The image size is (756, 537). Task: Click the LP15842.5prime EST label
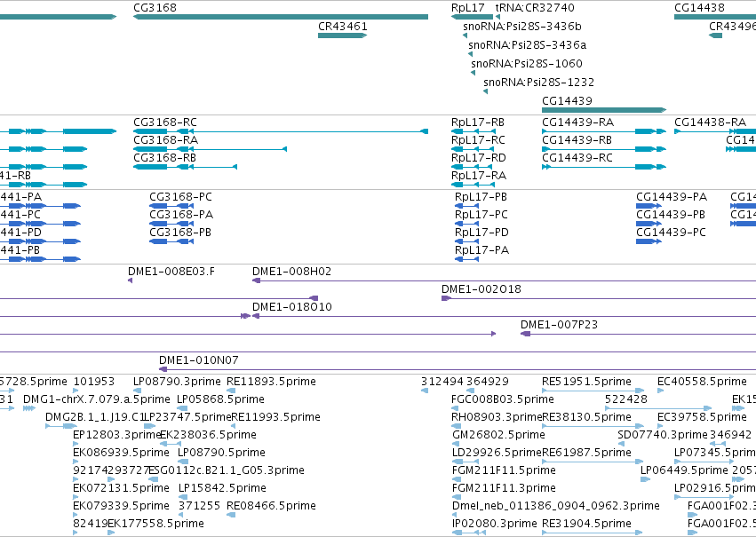tap(222, 488)
